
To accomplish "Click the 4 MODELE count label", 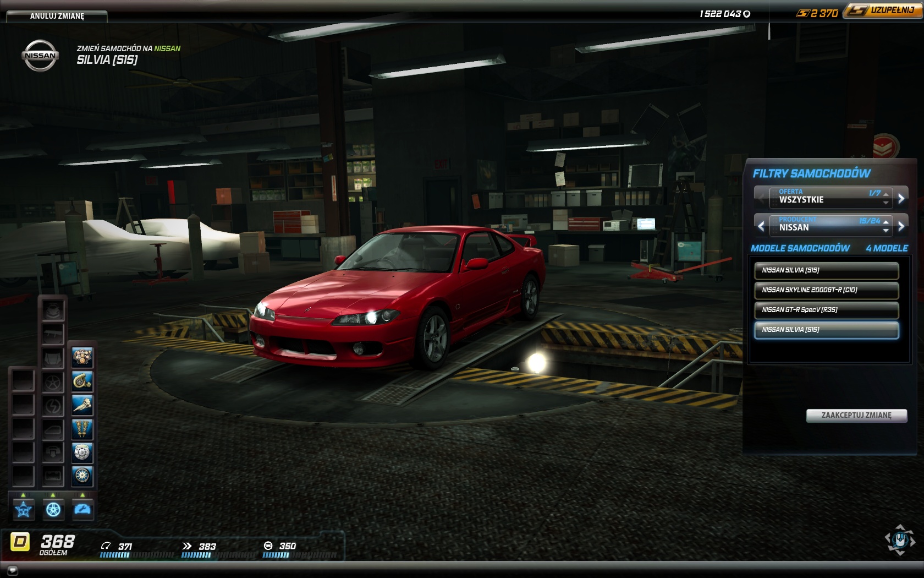I will pos(887,248).
